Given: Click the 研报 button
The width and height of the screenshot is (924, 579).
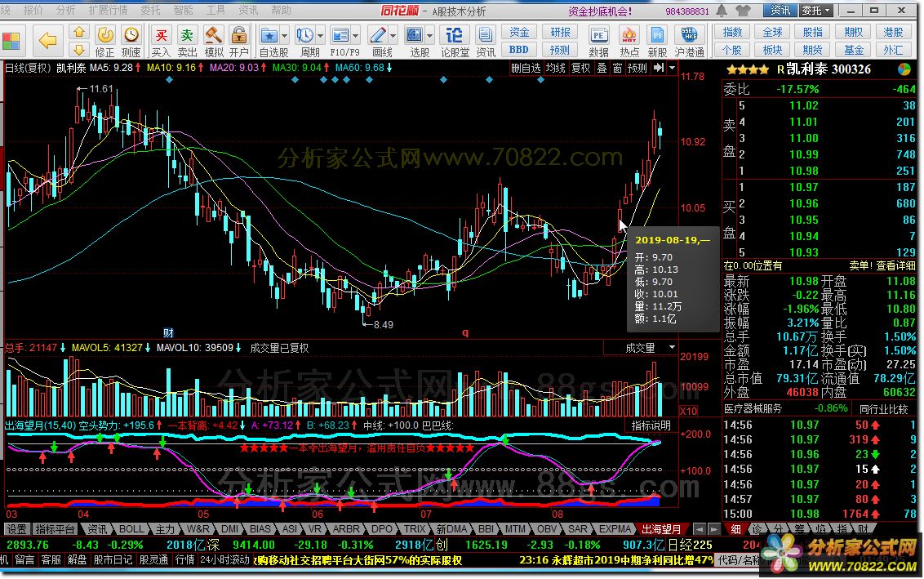Looking at the screenshot, I should [x=560, y=33].
